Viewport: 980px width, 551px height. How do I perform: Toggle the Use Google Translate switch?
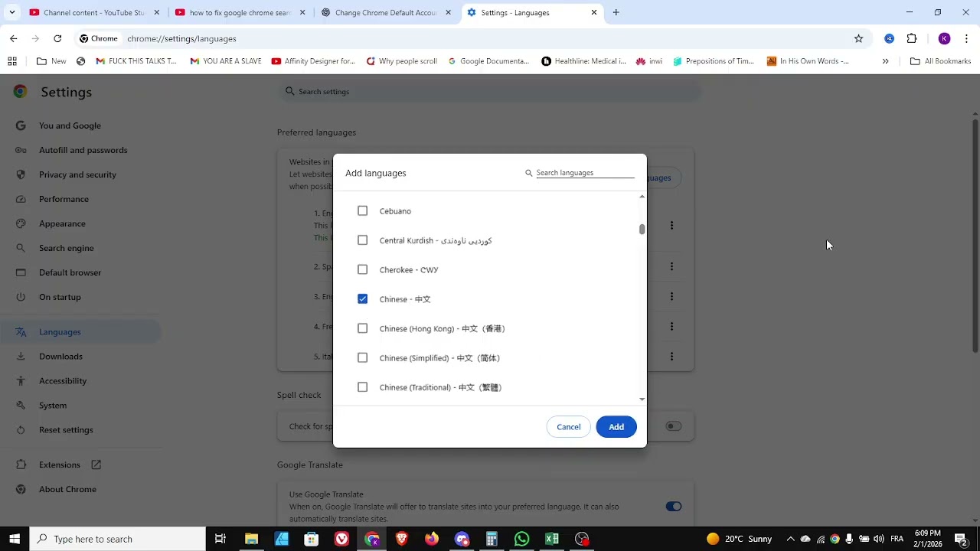(674, 507)
